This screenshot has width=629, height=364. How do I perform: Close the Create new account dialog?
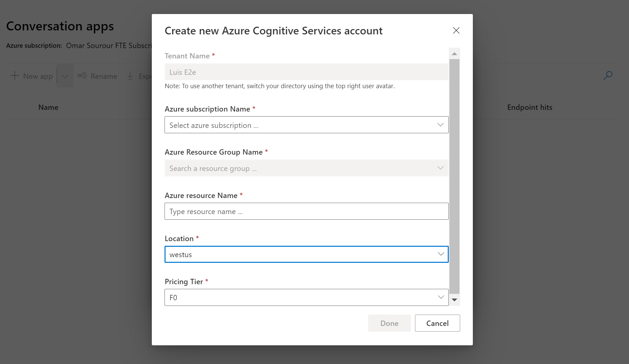456,30
